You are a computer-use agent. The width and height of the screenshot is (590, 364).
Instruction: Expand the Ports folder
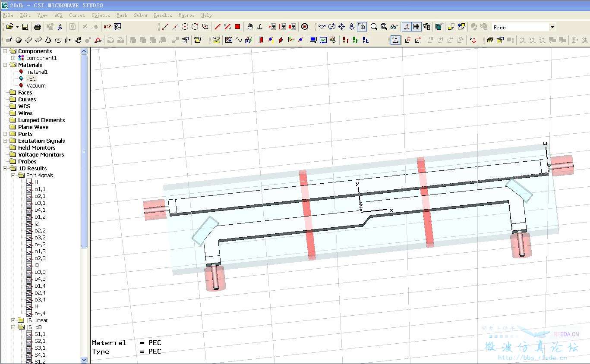pos(5,134)
